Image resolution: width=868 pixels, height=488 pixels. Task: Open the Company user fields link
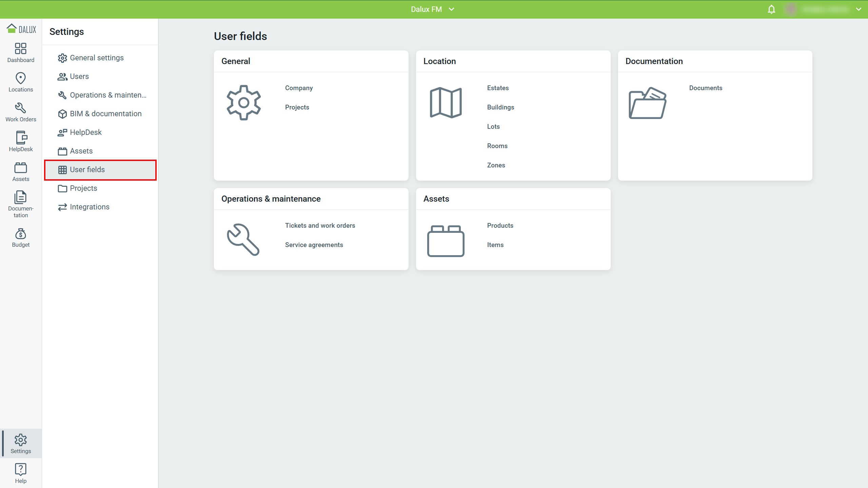299,88
